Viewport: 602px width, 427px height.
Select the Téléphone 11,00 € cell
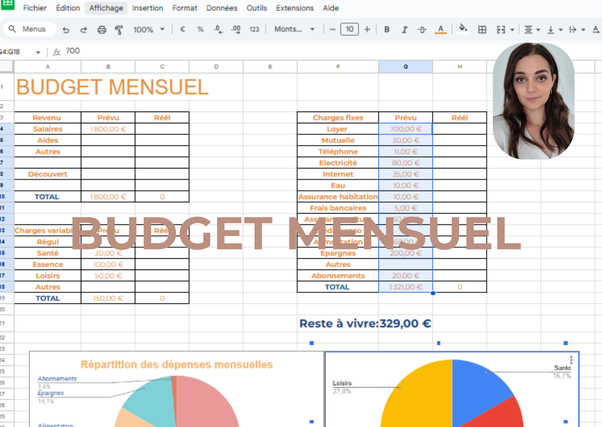tap(405, 151)
